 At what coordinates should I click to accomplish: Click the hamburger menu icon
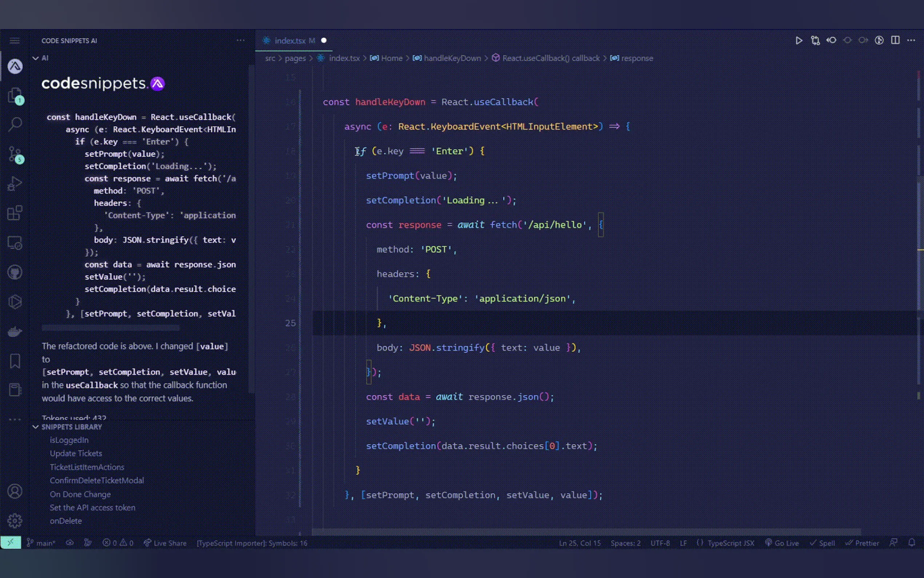point(15,40)
